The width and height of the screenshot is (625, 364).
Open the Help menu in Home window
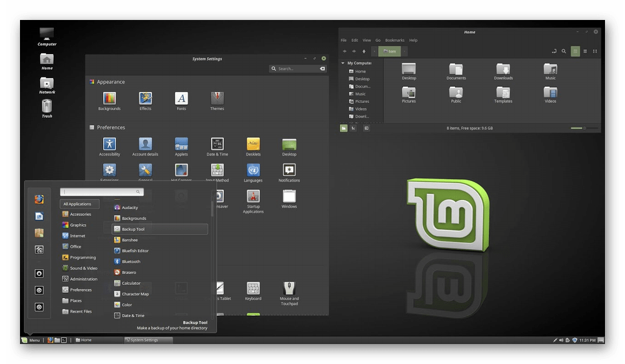point(413,40)
